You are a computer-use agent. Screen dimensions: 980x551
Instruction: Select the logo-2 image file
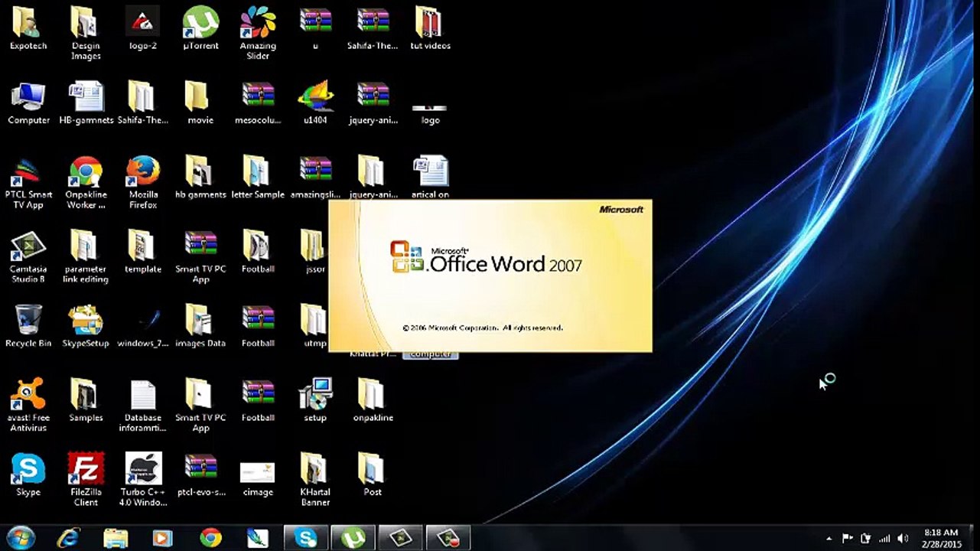click(x=143, y=29)
